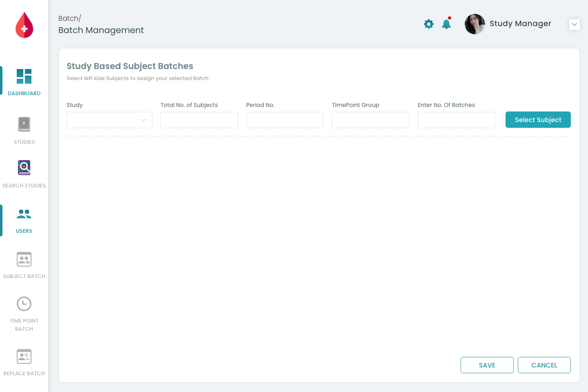Open the Search Studies magnifier icon
Viewport: 588px width, 392px height.
pyautogui.click(x=24, y=167)
